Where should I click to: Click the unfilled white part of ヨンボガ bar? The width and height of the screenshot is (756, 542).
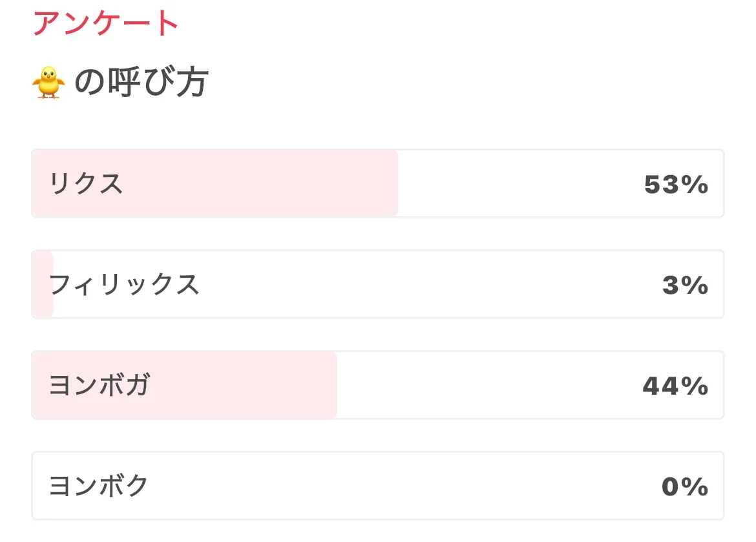[485, 385]
